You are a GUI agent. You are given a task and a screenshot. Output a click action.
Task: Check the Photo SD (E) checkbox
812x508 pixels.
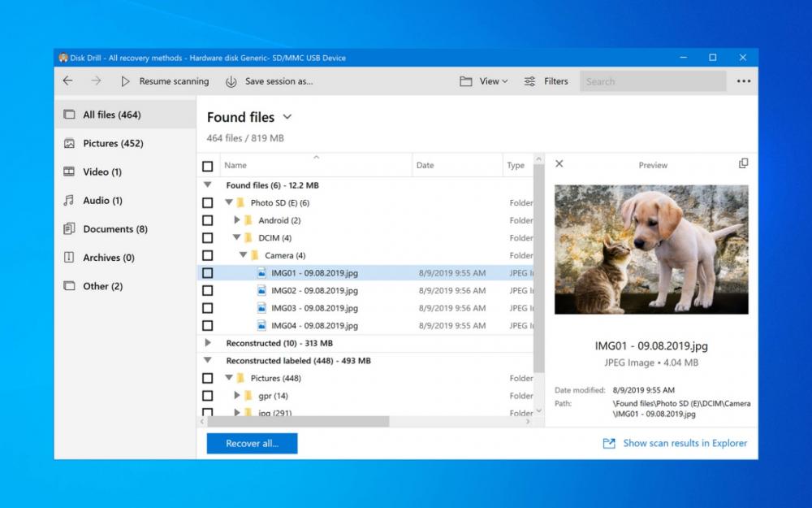click(x=208, y=202)
